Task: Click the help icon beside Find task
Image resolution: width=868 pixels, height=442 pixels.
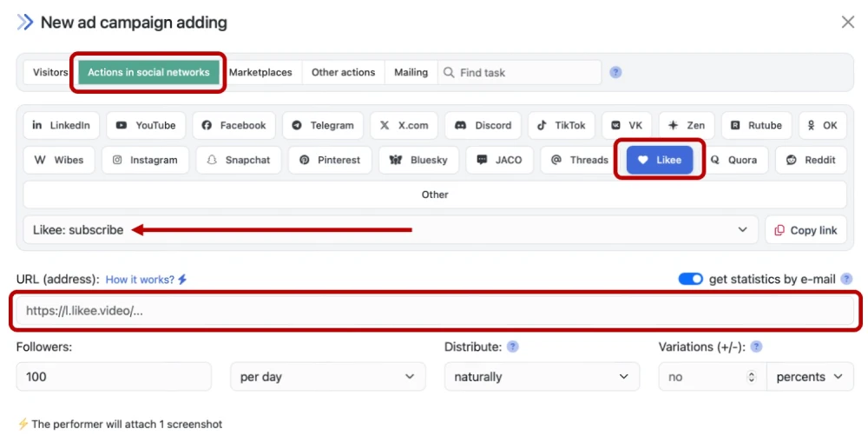Action: tap(615, 72)
